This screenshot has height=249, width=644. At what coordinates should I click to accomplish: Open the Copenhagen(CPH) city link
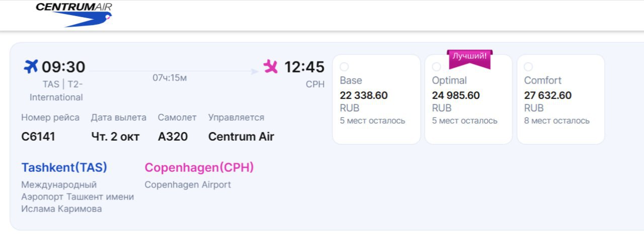click(x=199, y=167)
